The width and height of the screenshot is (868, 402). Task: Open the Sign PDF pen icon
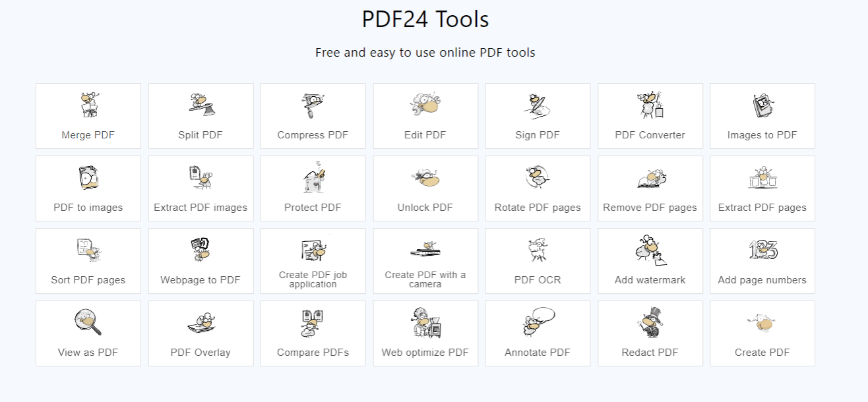click(538, 105)
